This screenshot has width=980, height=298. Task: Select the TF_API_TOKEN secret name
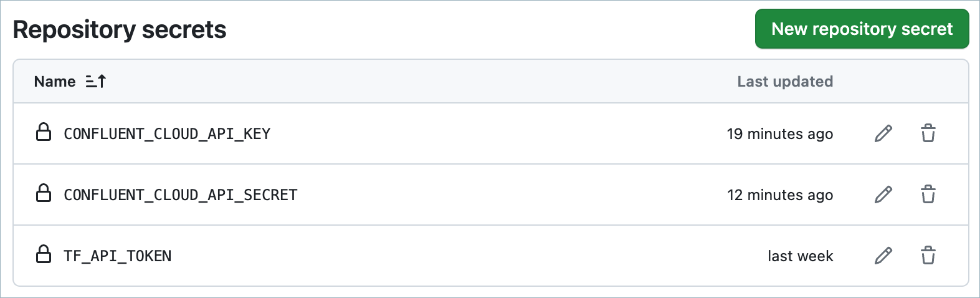coord(118,256)
